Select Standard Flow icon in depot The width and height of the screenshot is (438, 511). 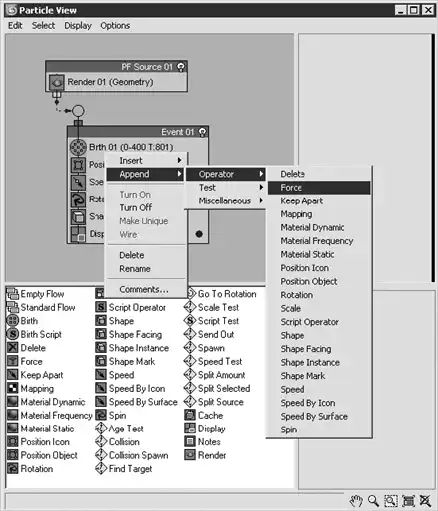[13, 307]
